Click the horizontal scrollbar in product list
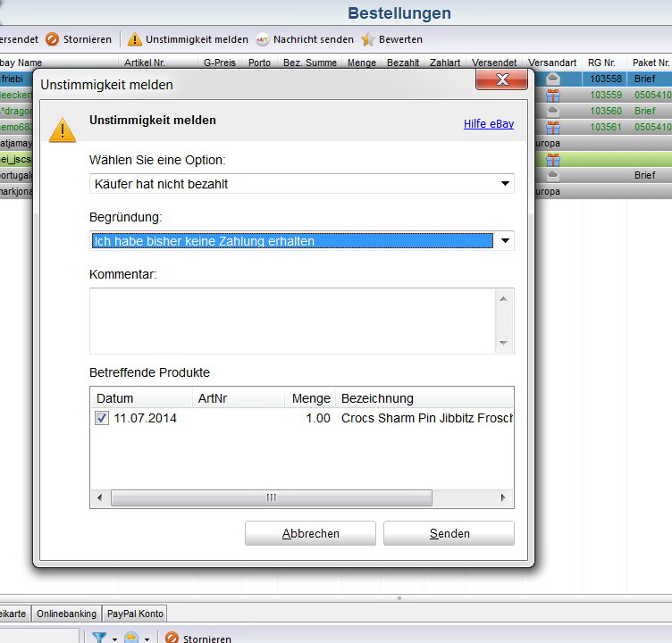The height and width of the screenshot is (643, 672). 271,497
